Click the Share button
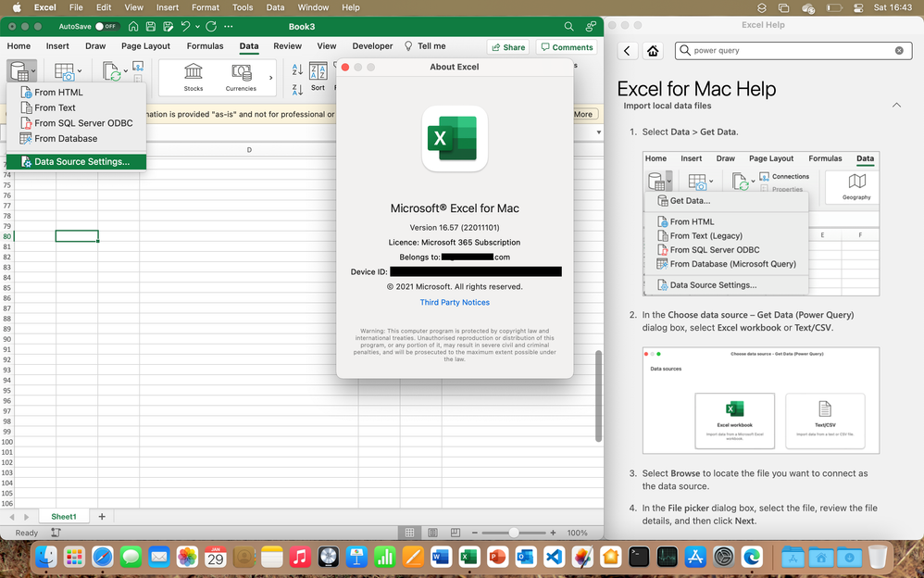 click(507, 47)
